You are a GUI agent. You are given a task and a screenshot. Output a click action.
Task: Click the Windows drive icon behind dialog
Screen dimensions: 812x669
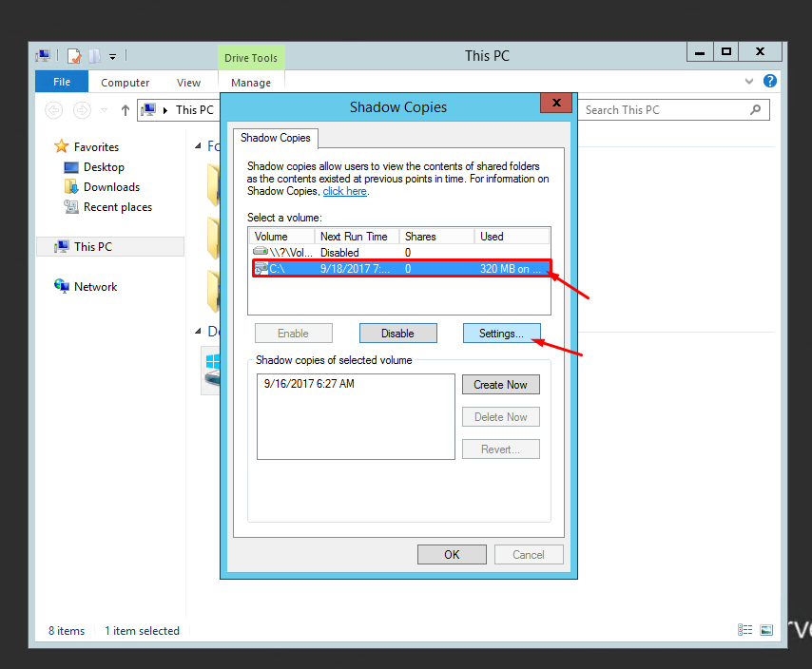coord(212,370)
